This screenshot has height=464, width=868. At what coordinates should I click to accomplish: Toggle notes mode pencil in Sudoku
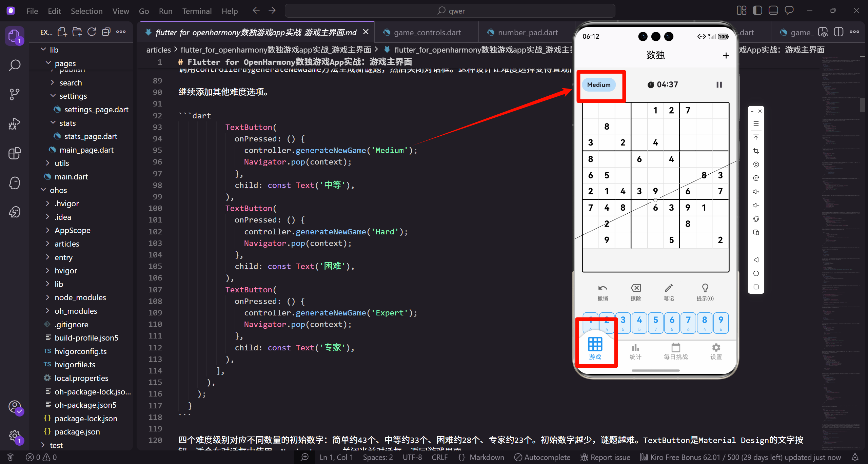tap(669, 292)
